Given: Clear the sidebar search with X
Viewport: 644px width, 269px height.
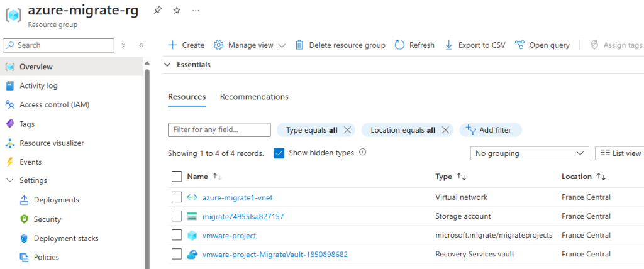Looking at the screenshot, I should (123, 45).
